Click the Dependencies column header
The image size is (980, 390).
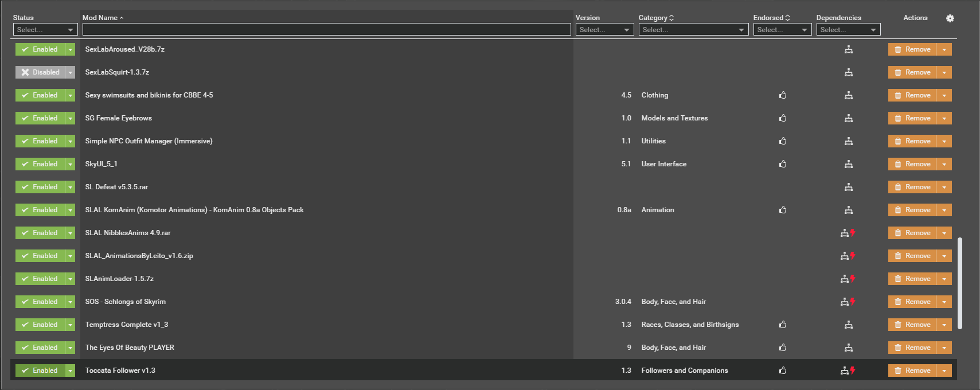(839, 18)
